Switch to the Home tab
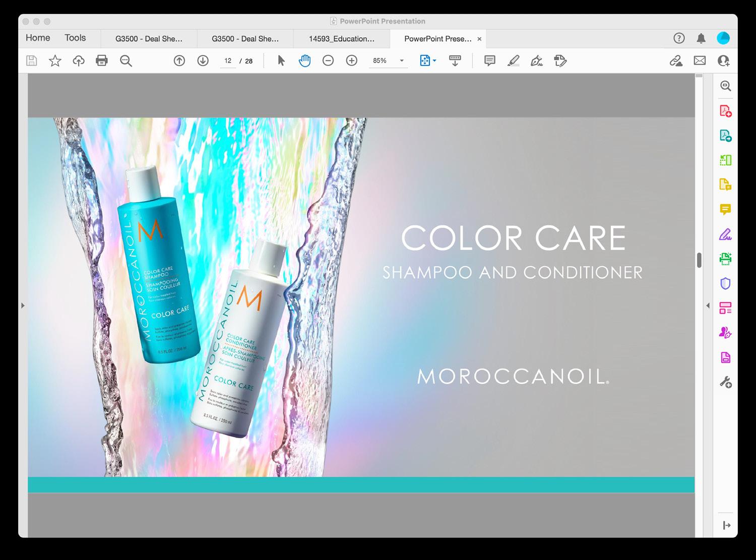Screen dimensions: 756x560 38,38
